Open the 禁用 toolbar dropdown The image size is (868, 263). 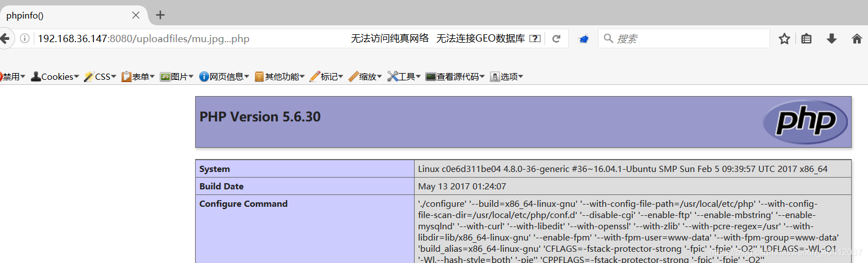(12, 77)
